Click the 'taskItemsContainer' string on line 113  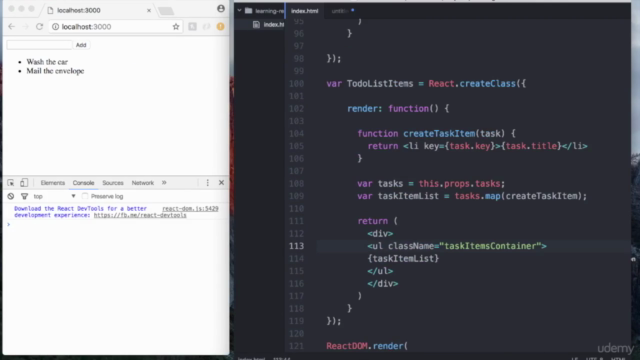tap(490, 246)
